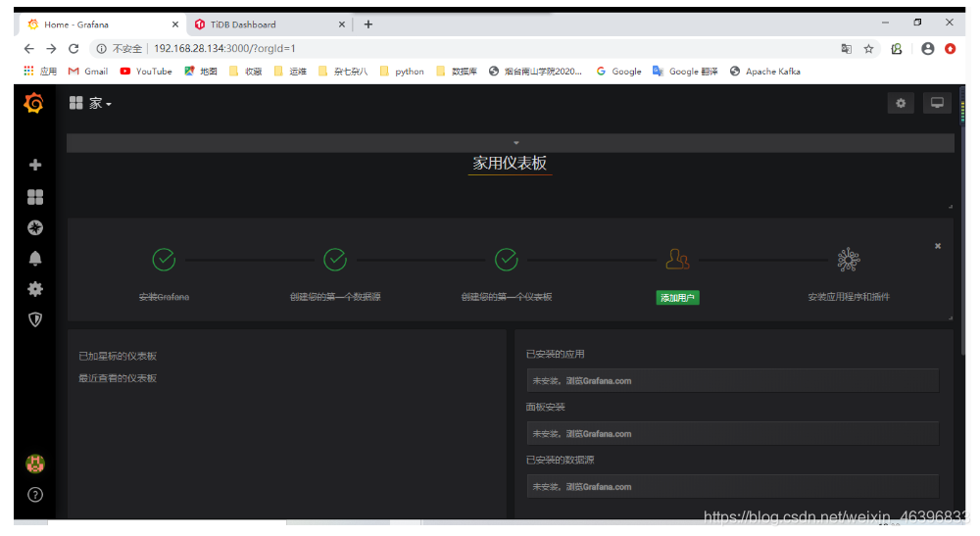Open the Create plus menu in sidebar
Viewport: 980px width, 536px height.
[x=35, y=165]
